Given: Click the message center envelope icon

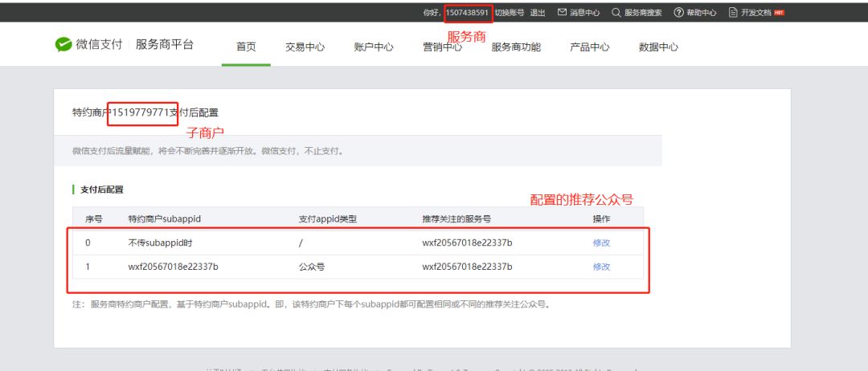Looking at the screenshot, I should click(562, 12).
